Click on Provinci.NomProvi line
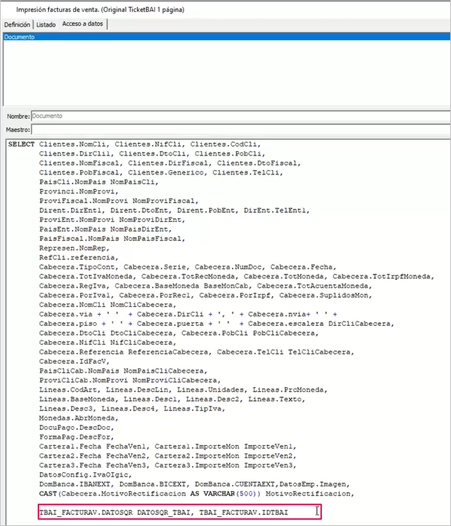Viewport: 451px width, 526px height. (79, 191)
